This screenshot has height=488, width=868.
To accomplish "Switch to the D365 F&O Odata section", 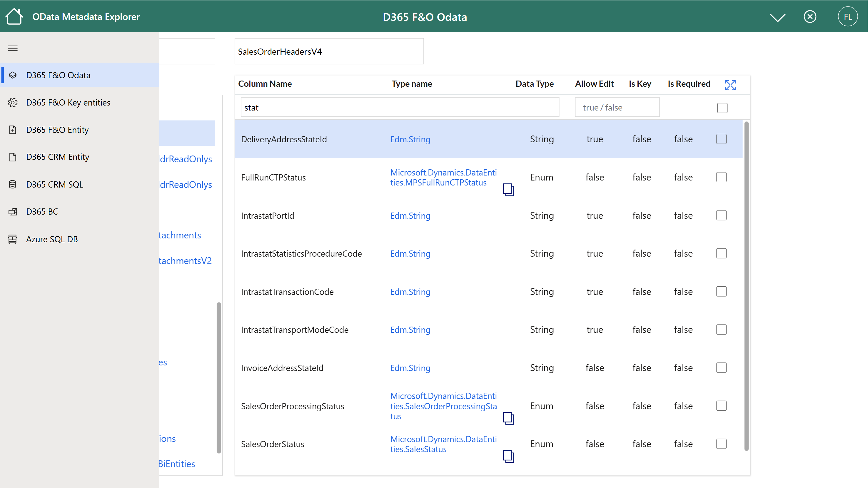I will 58,75.
